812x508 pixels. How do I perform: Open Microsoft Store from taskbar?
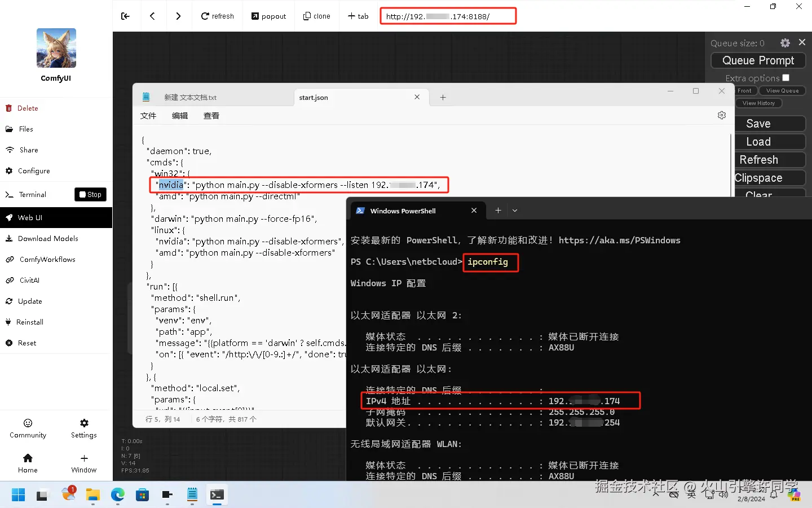point(142,495)
